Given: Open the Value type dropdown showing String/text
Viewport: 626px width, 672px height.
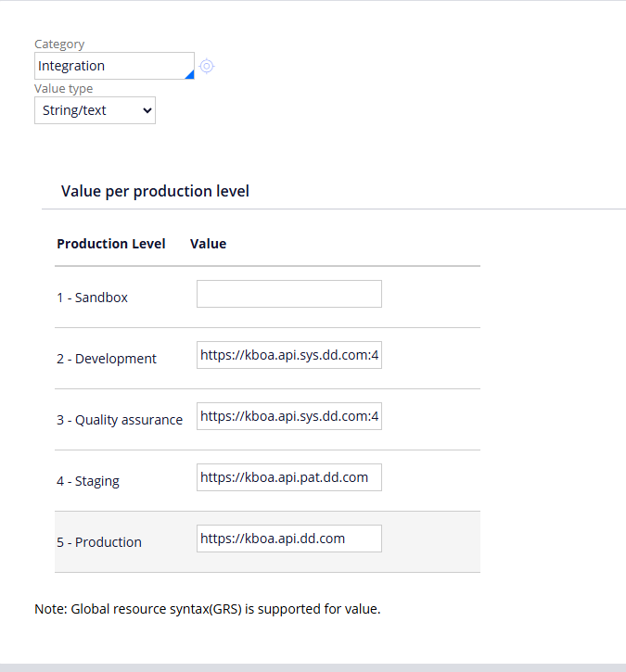Looking at the screenshot, I should pos(95,110).
